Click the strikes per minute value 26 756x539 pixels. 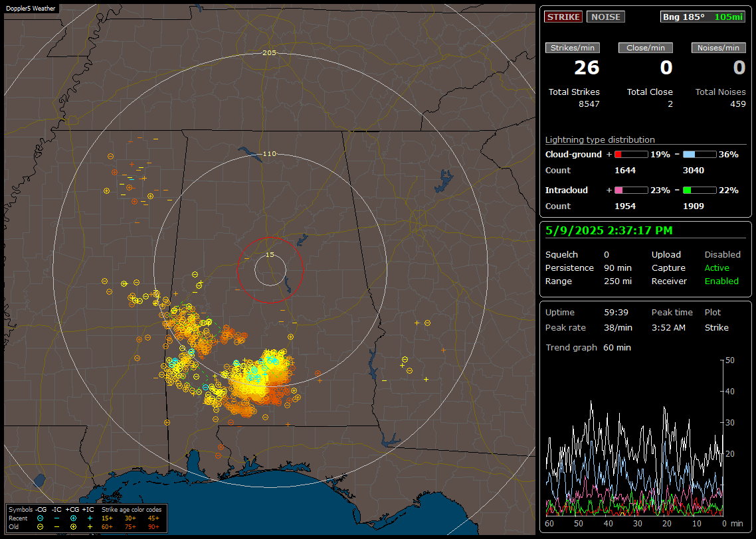[x=587, y=68]
